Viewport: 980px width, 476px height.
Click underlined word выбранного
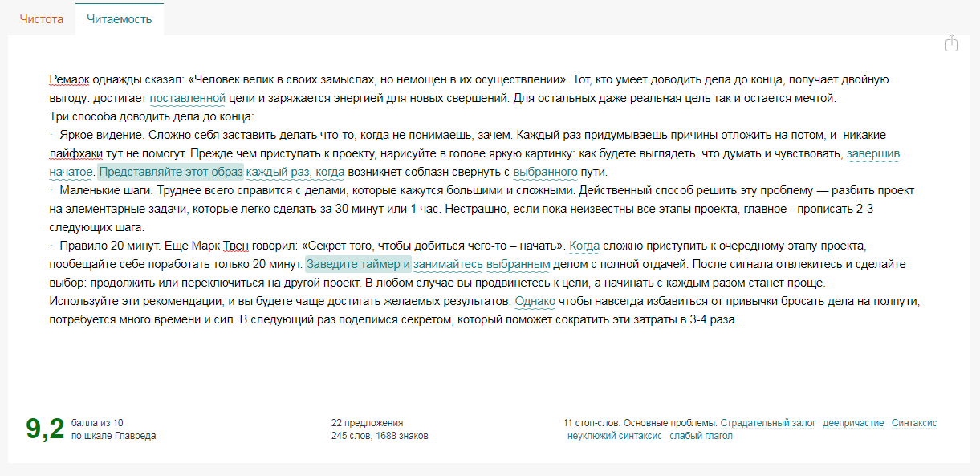coord(546,172)
